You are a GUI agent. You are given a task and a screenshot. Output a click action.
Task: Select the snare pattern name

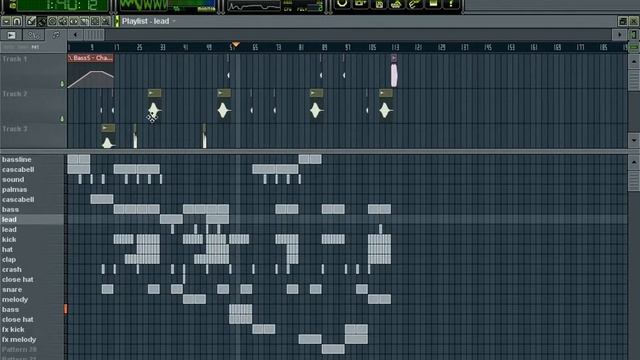(12, 289)
